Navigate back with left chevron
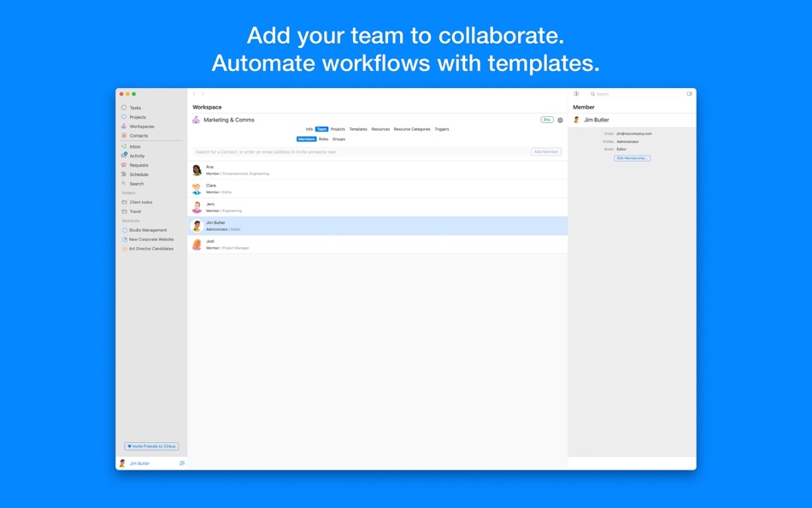This screenshot has height=508, width=812. pyautogui.click(x=194, y=94)
